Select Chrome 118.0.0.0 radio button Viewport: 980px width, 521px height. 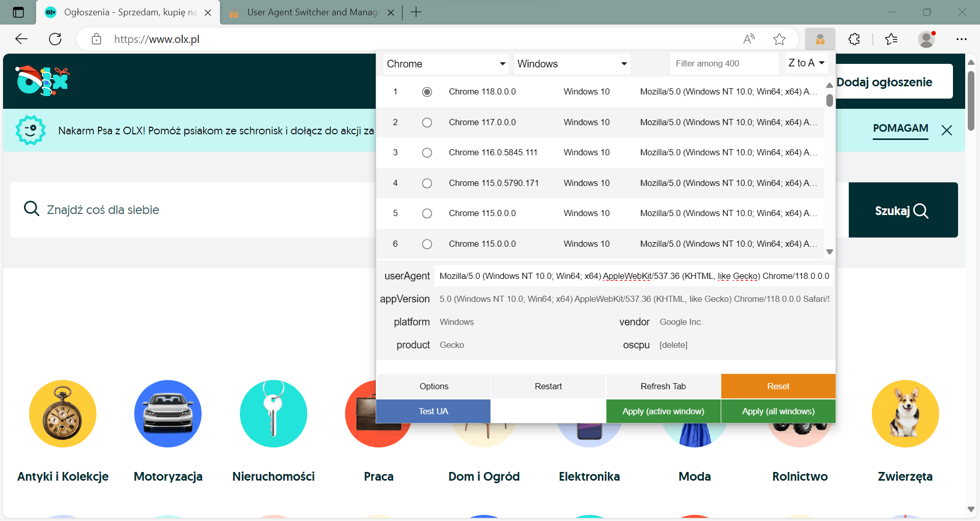tap(427, 92)
